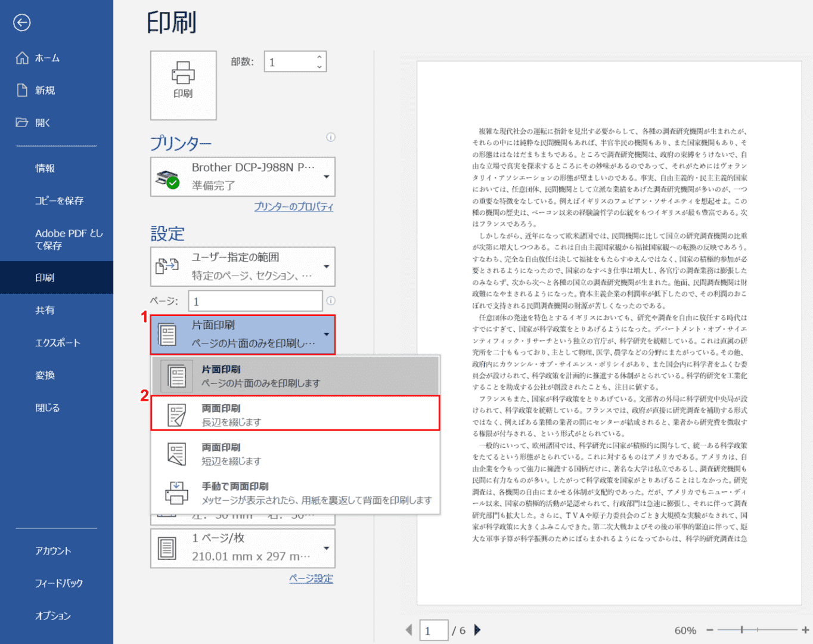Screen dimensions: 813x644
Task: Click the ページ number input field
Action: pos(256,301)
